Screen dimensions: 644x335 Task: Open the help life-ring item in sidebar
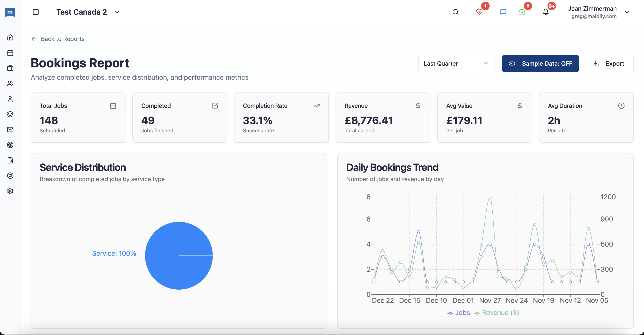(x=10, y=176)
